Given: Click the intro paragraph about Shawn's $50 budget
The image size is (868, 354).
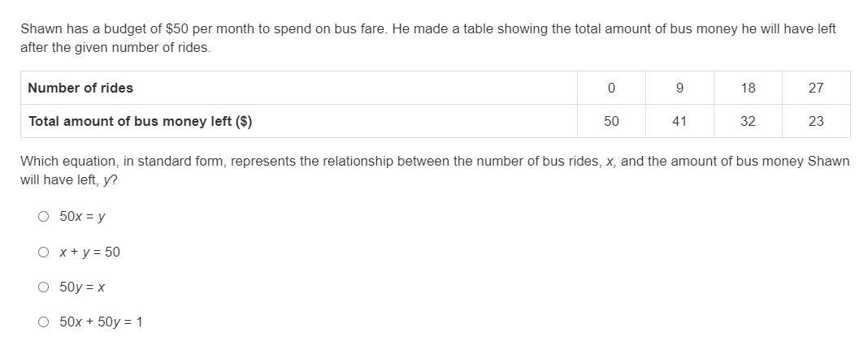Looking at the screenshot, I should 427,38.
